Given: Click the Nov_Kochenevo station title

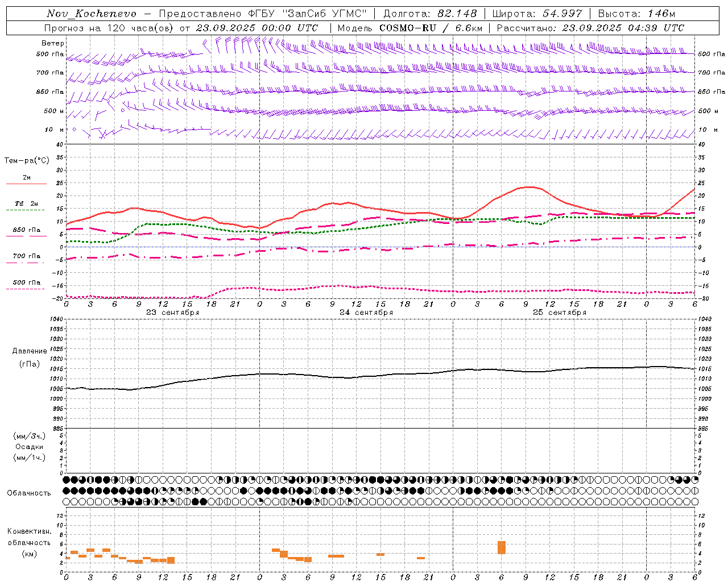Looking at the screenshot, I should (x=92, y=14).
